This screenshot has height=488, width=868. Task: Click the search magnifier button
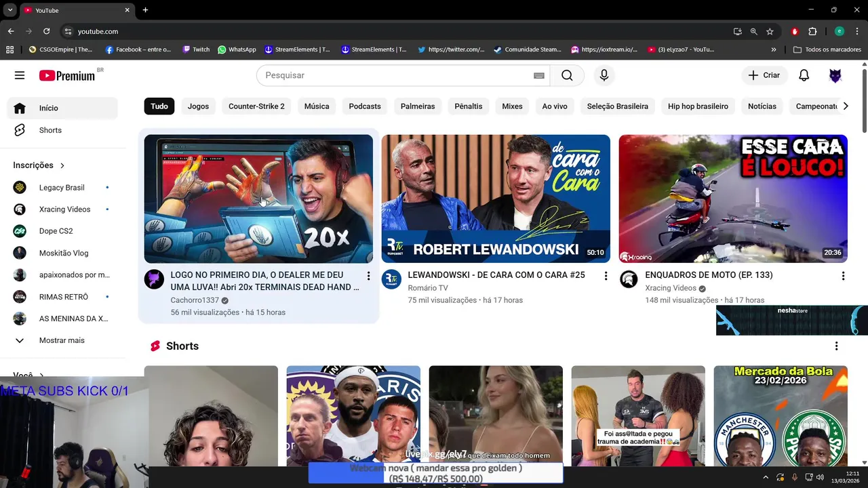[x=567, y=75]
